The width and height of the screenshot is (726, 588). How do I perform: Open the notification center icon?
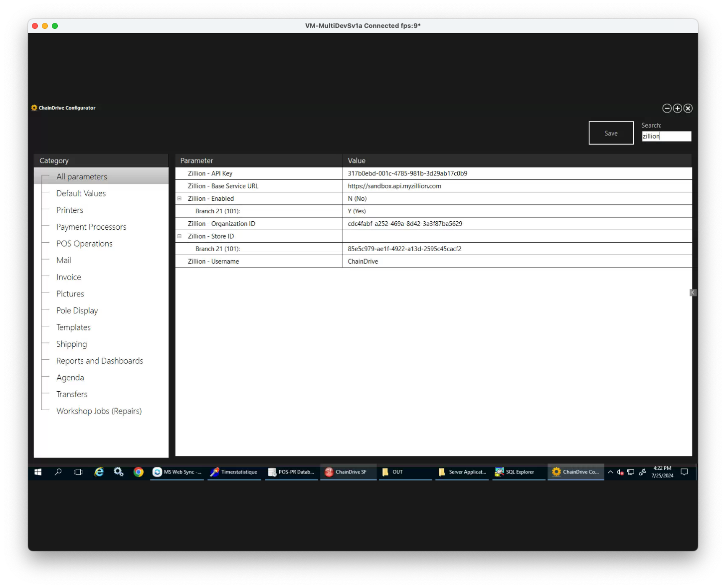[x=684, y=472]
